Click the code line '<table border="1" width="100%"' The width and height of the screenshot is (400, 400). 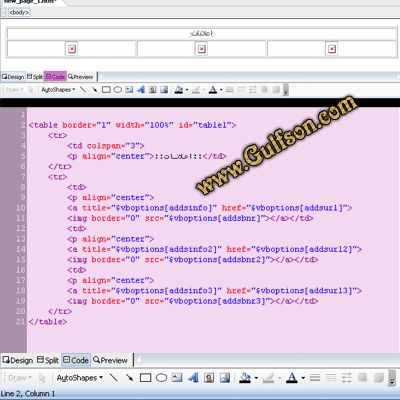[x=132, y=125]
